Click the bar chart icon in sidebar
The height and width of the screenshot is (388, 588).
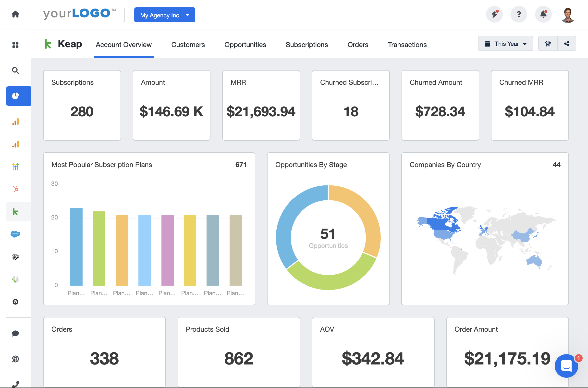click(15, 122)
